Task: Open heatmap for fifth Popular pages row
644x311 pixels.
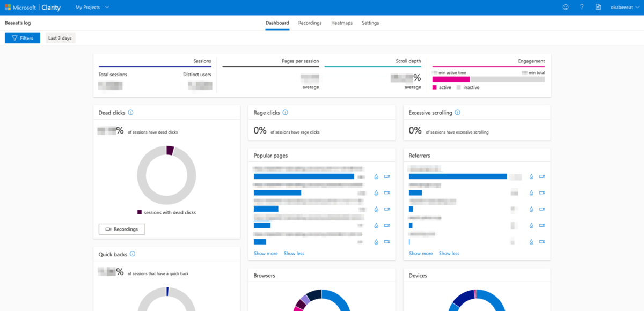Action: pyautogui.click(x=376, y=242)
